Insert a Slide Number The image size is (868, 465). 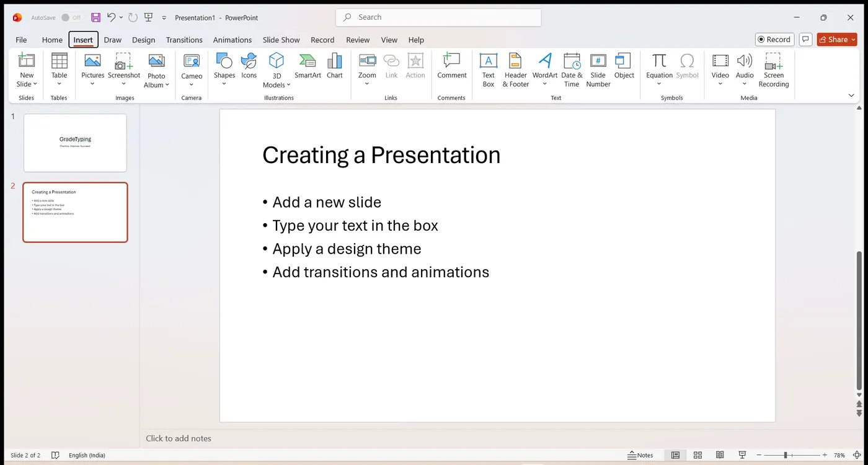pos(598,69)
